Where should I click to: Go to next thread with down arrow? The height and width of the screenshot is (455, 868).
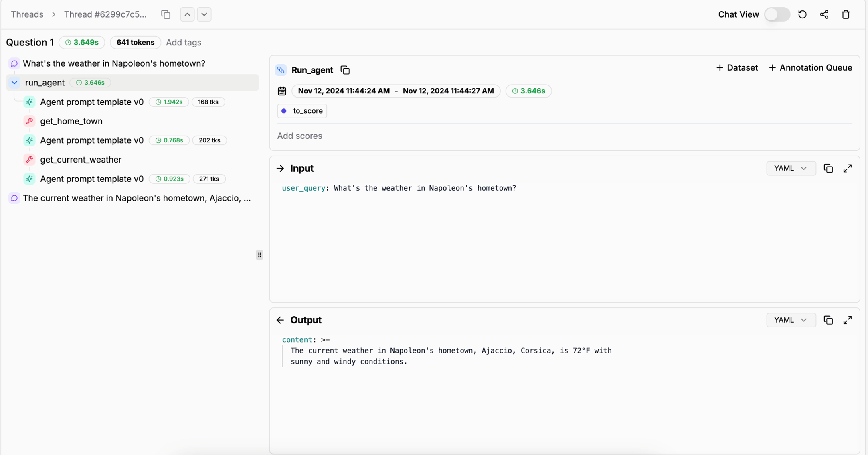tap(204, 14)
